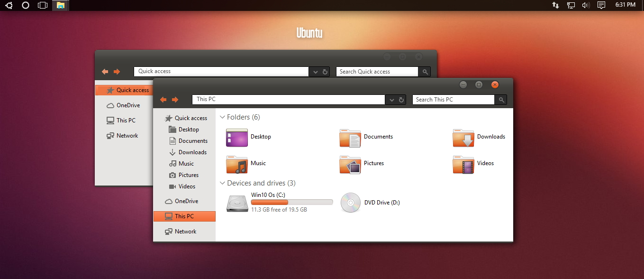Click the File Explorer taskbar icon

(60, 5)
